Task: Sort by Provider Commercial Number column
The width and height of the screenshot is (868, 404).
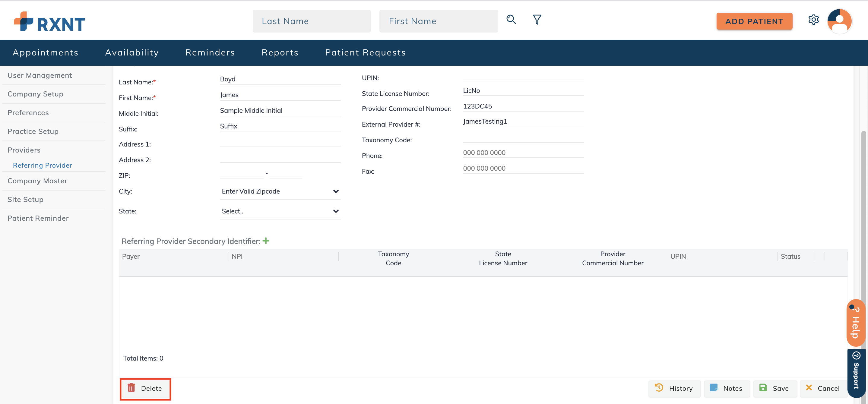Action: [x=613, y=258]
